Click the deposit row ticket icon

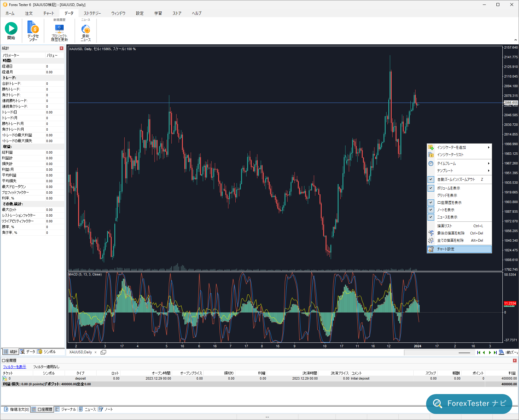point(5,378)
